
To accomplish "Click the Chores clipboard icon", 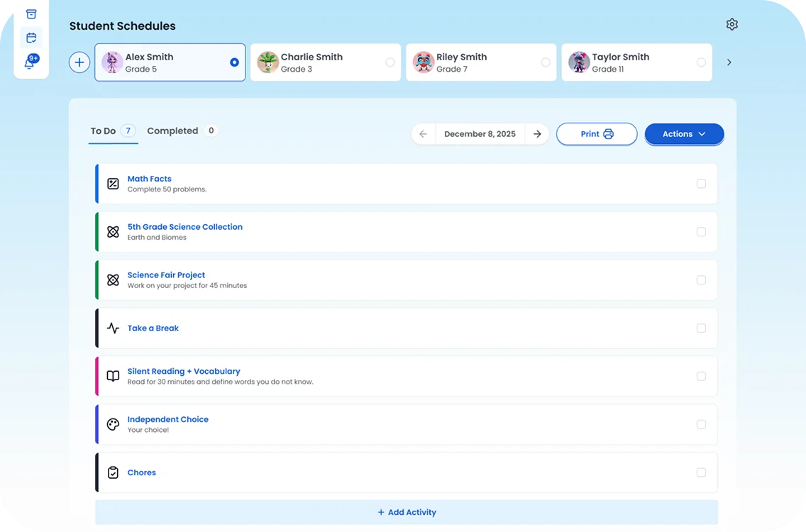I will [113, 472].
